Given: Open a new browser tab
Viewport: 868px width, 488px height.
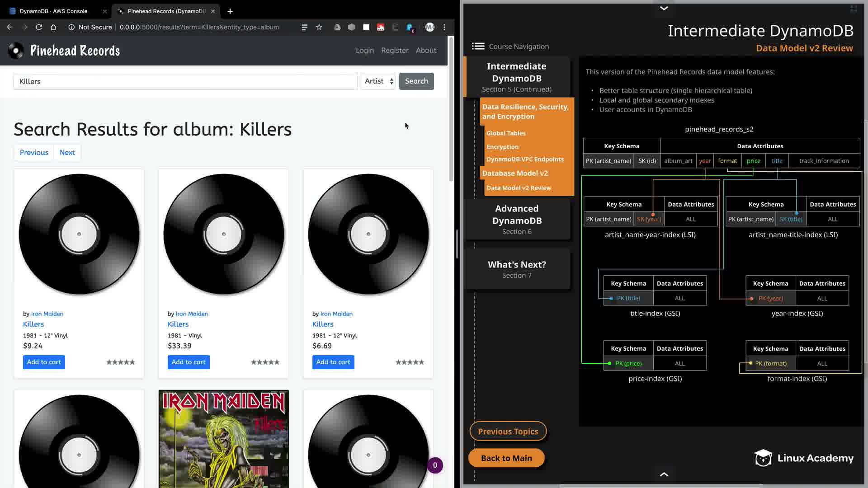Looking at the screenshot, I should (x=230, y=11).
